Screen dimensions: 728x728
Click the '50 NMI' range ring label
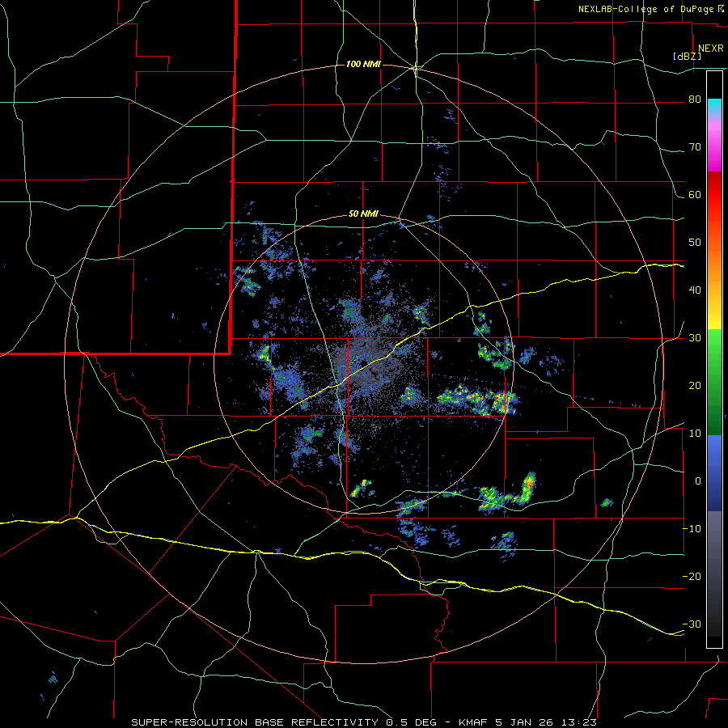click(363, 214)
